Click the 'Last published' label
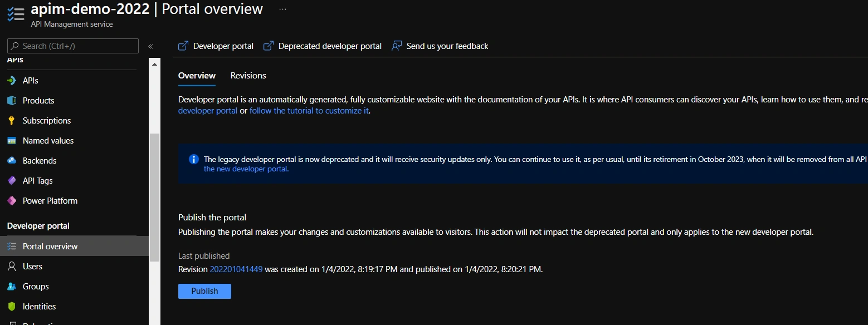The height and width of the screenshot is (325, 868). [x=204, y=256]
